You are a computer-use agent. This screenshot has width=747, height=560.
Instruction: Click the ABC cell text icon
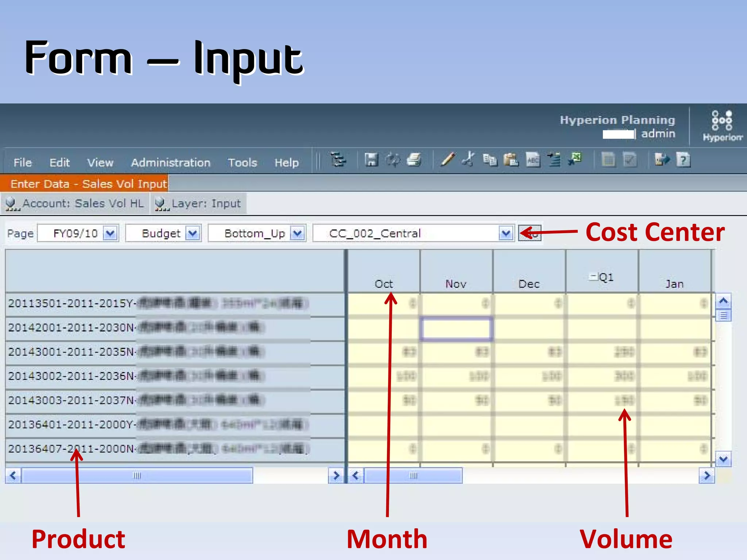click(533, 160)
